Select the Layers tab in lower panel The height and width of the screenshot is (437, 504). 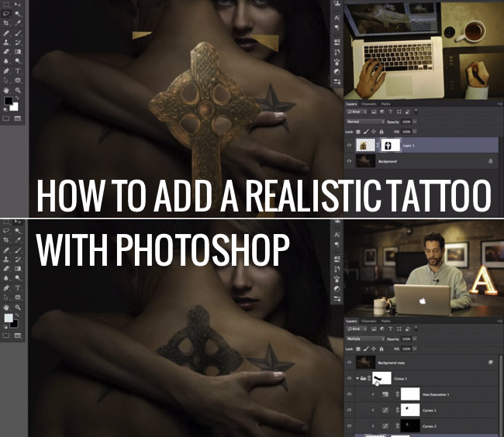pos(351,321)
